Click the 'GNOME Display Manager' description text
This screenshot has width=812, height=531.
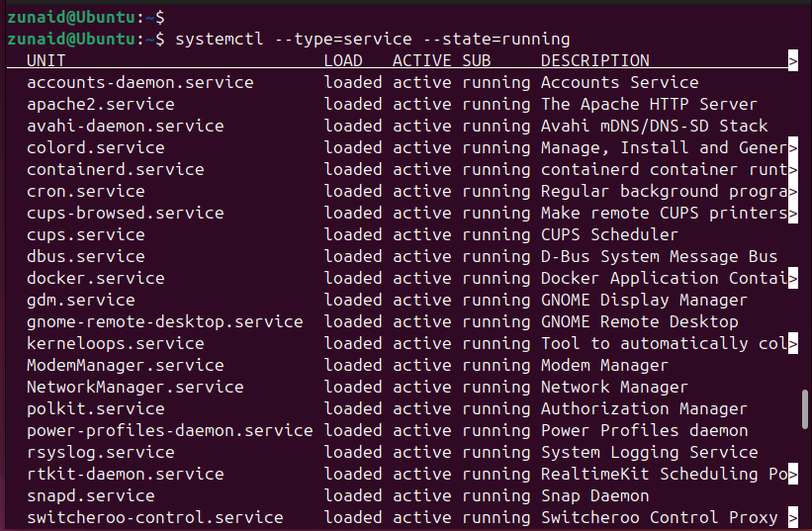tap(644, 301)
